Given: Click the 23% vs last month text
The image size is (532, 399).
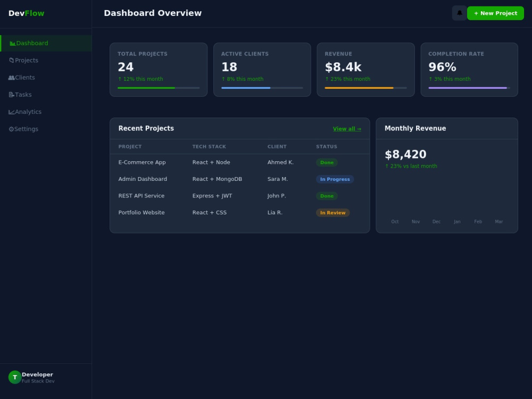Looking at the screenshot, I should (411, 166).
